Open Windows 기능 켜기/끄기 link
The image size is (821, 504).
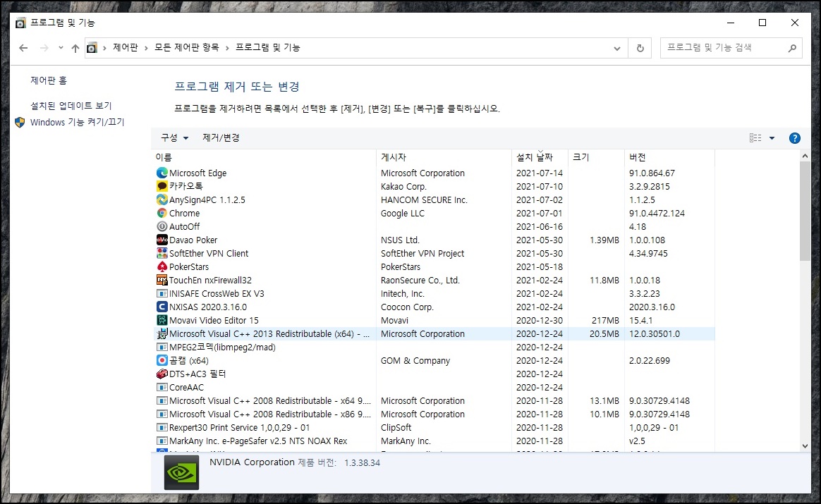[x=77, y=122]
